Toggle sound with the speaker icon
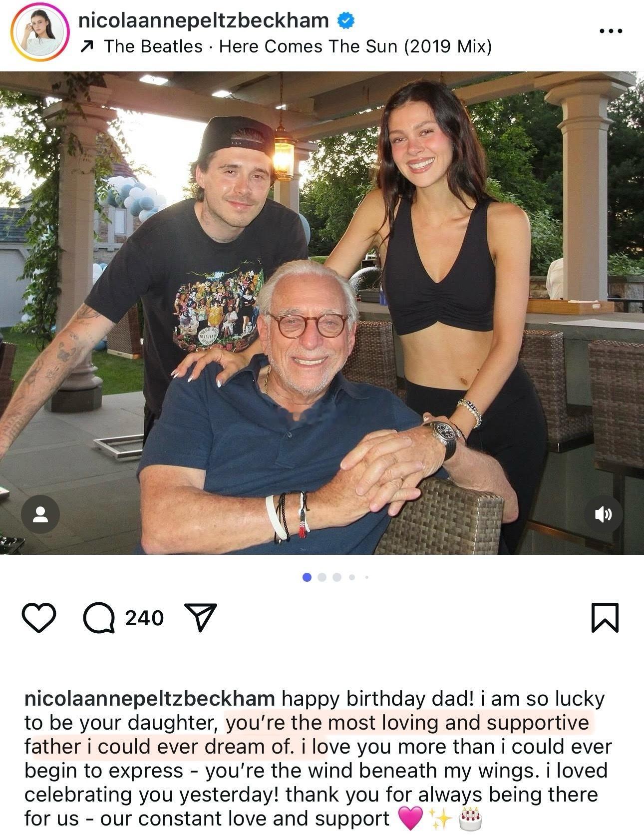Viewport: 644px width, 836px height. [x=604, y=514]
